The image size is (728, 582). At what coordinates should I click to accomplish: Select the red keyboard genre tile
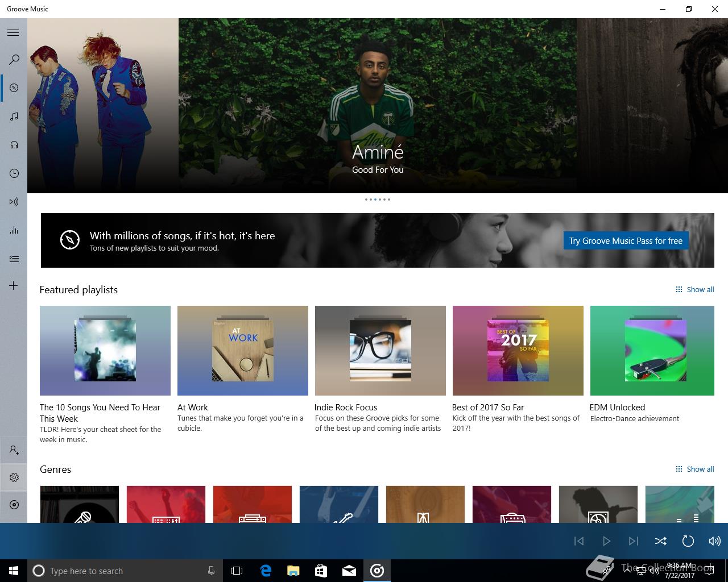tap(166, 504)
